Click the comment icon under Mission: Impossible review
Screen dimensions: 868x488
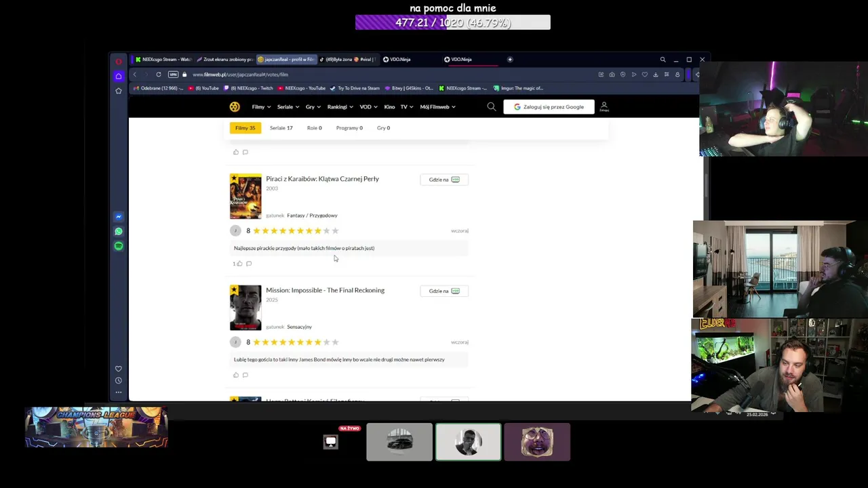tap(245, 375)
